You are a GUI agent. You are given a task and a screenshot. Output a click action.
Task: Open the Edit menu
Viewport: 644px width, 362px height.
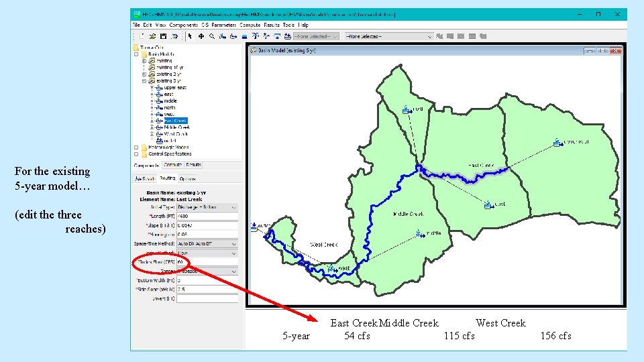click(x=148, y=25)
